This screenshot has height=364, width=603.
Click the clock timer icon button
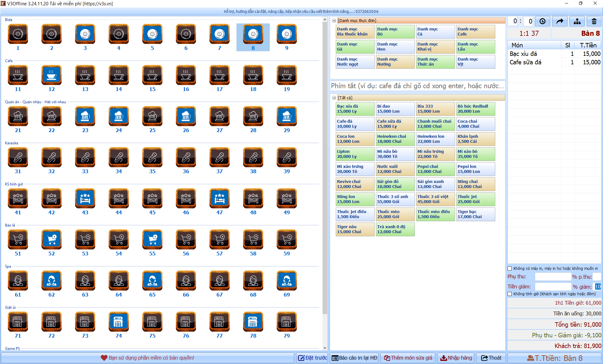[x=542, y=21]
